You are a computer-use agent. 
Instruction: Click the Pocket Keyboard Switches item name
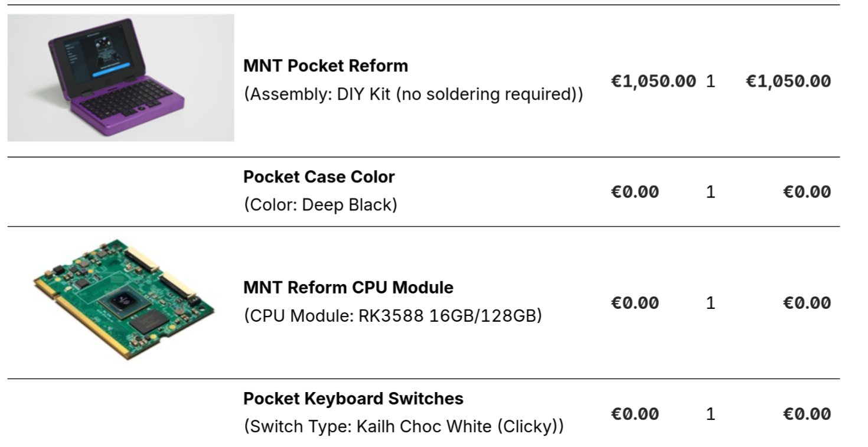pyautogui.click(x=353, y=399)
